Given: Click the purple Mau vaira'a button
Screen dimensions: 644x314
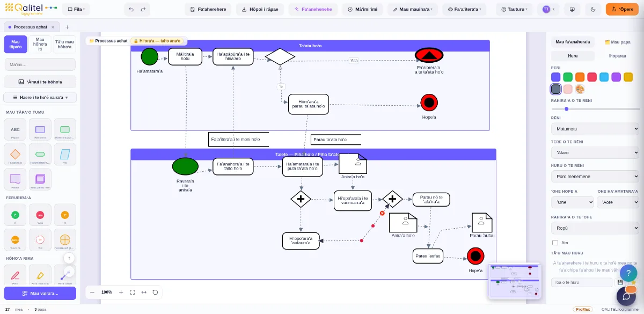Looking at the screenshot, I should [x=40, y=294].
